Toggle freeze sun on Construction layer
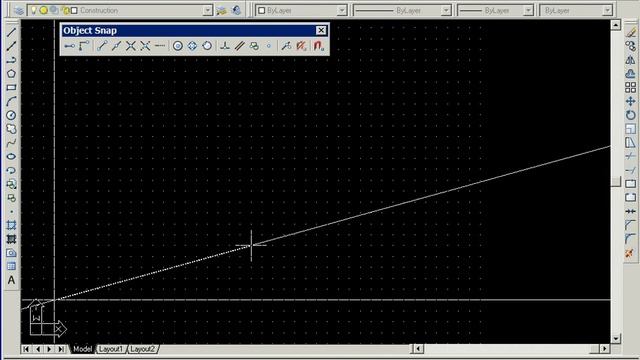 point(43,11)
